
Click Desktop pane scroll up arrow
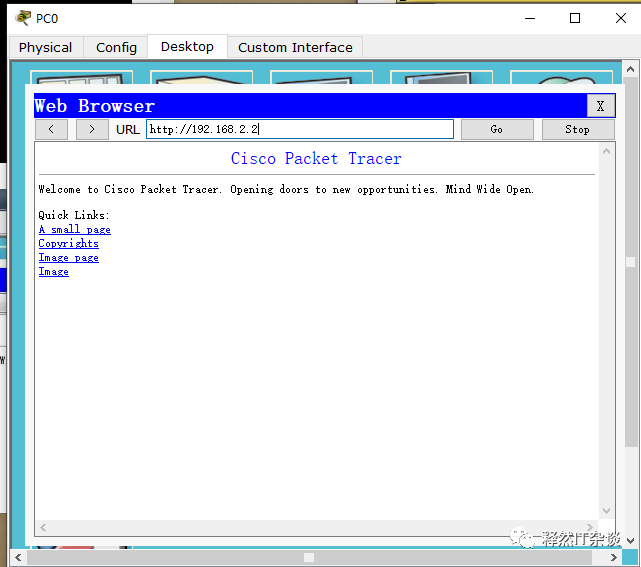coord(630,69)
